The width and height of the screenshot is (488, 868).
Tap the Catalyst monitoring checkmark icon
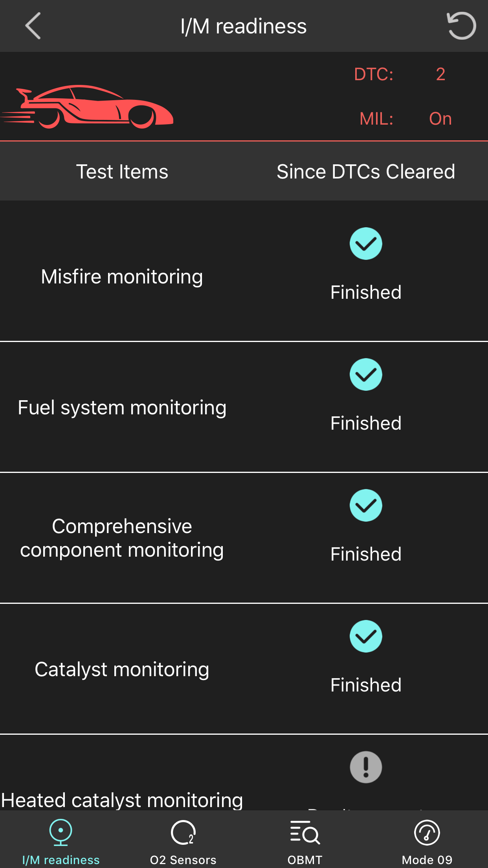click(x=366, y=636)
